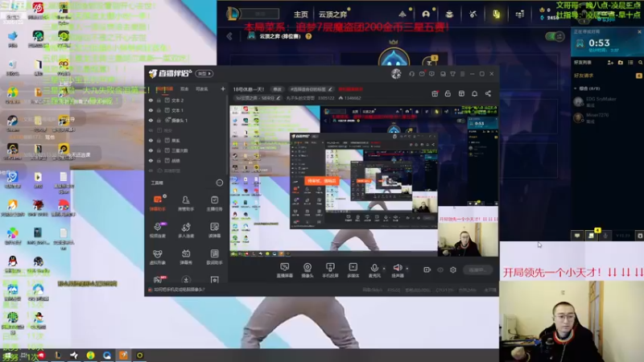
Task: Add 多媒体 media source
Action: [353, 270]
